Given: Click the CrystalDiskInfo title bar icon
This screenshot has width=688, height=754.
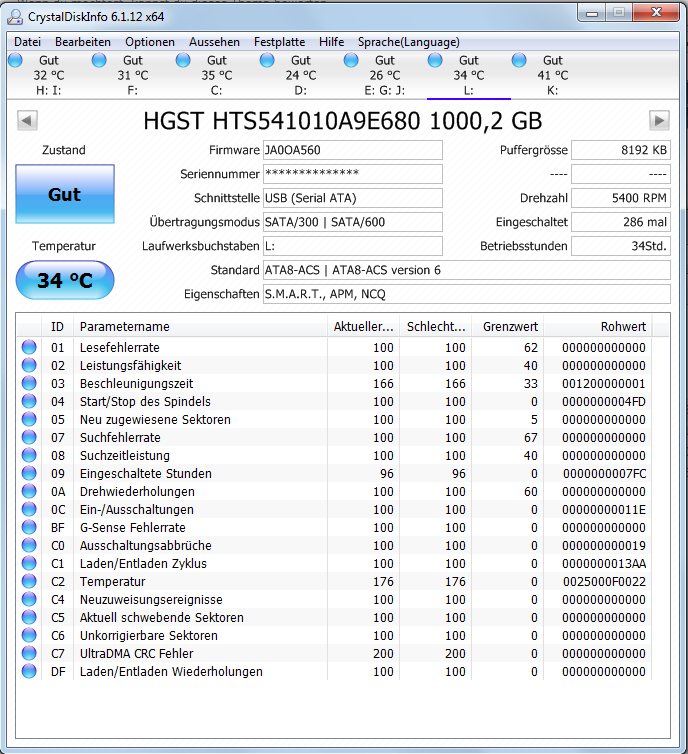Looking at the screenshot, I should click(x=15, y=17).
